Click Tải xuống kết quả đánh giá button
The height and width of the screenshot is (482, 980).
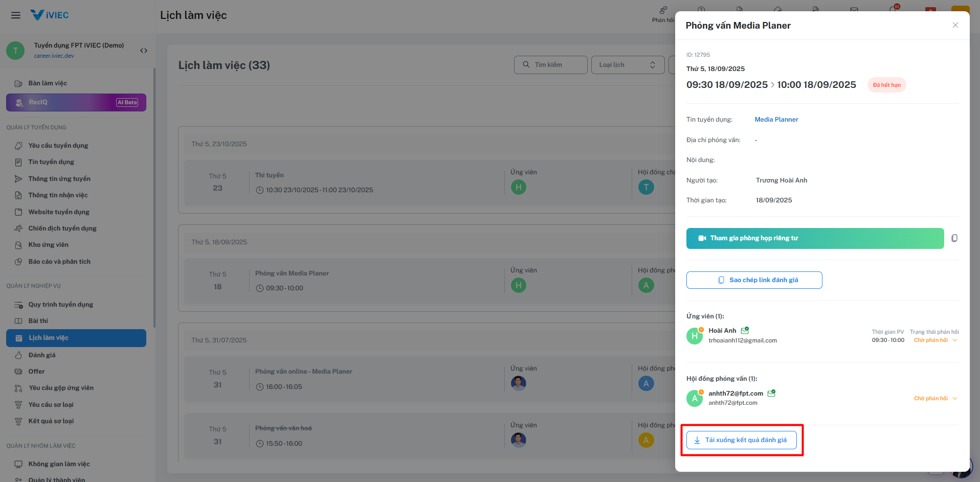[x=742, y=440]
